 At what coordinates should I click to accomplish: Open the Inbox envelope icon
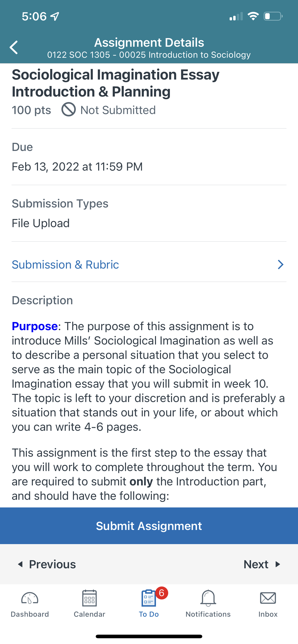(268, 598)
